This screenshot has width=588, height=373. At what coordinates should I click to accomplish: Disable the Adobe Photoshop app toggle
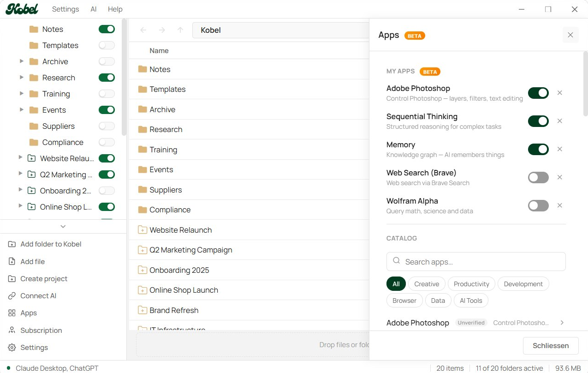click(x=538, y=93)
